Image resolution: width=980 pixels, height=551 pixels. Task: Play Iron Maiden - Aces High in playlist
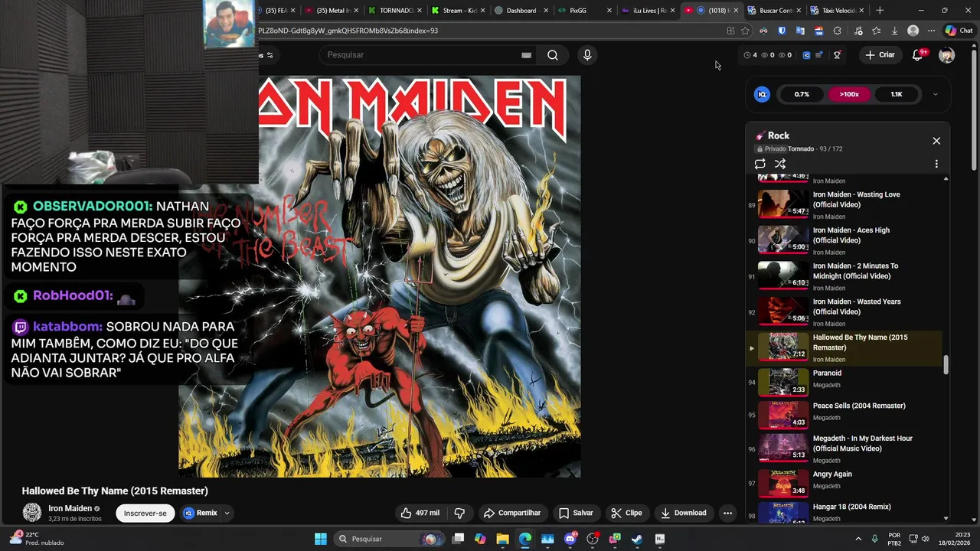pyautogui.click(x=844, y=240)
